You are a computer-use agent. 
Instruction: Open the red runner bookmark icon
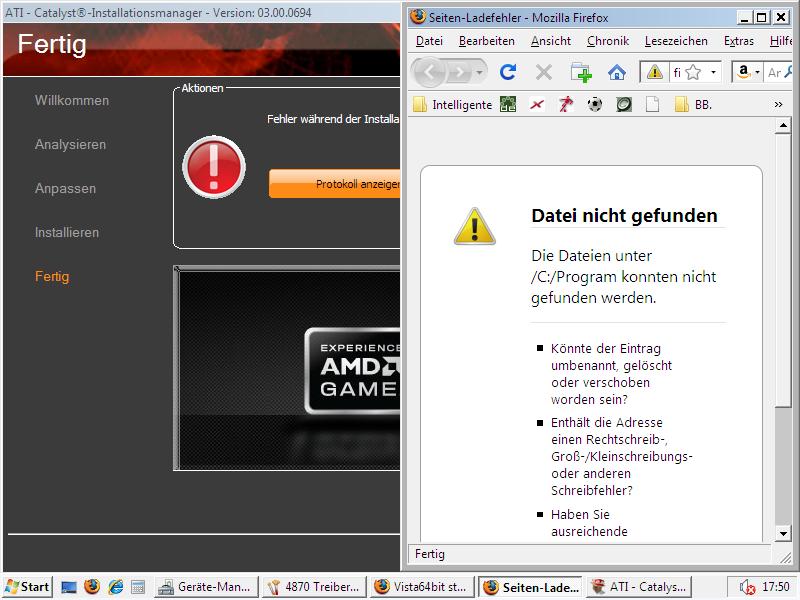(x=565, y=105)
